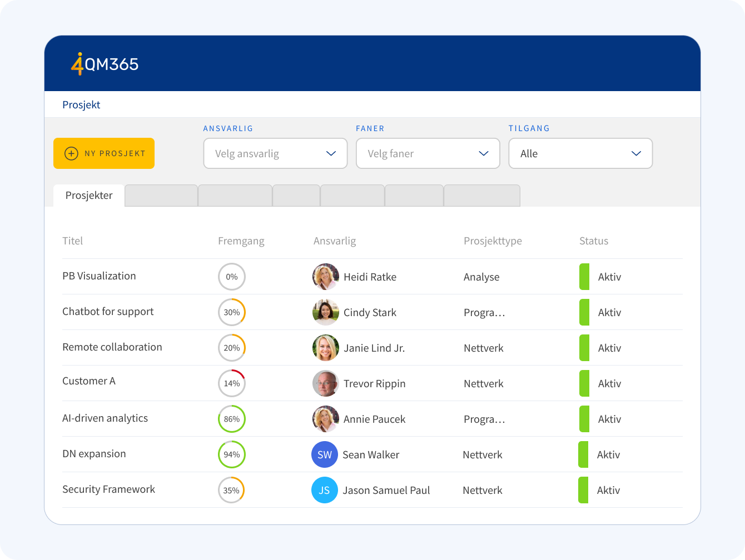The height and width of the screenshot is (560, 745).
Task: Open the Customer A project
Action: click(89, 381)
